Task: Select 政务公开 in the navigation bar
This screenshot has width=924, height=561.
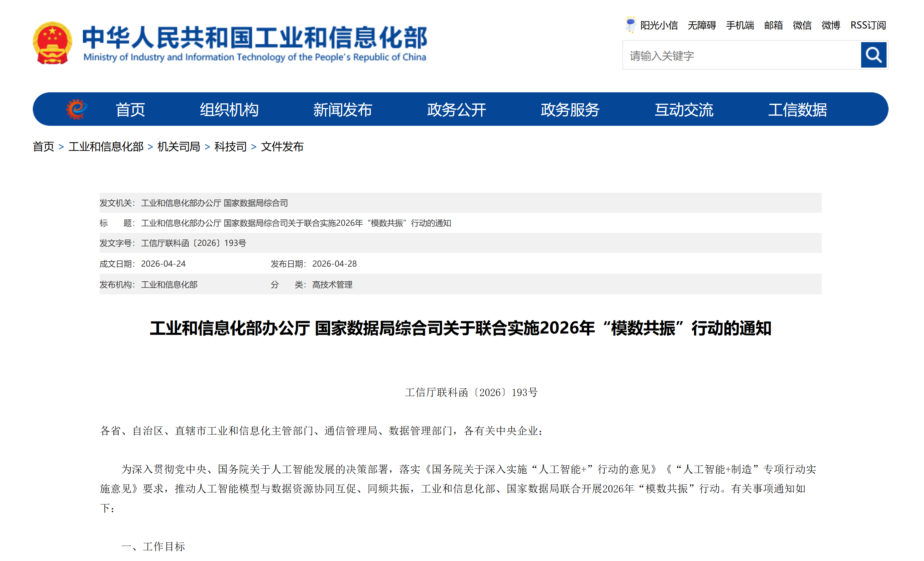Action: (x=456, y=110)
